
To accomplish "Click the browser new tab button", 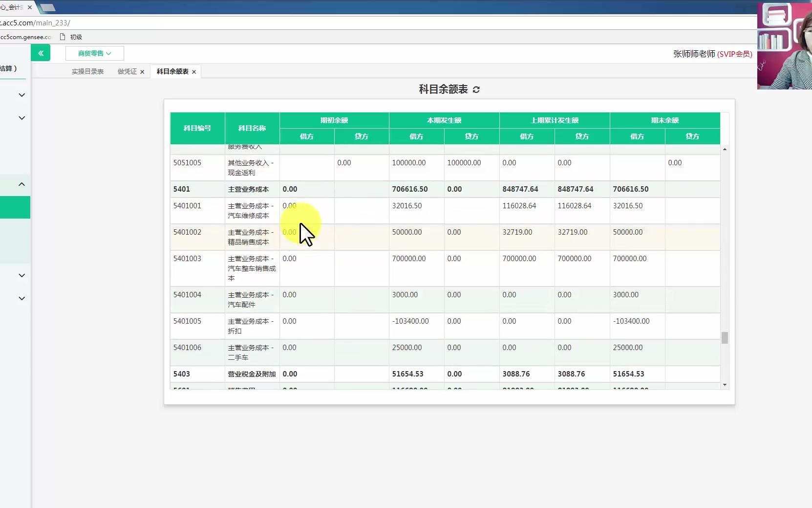I will click(x=47, y=7).
